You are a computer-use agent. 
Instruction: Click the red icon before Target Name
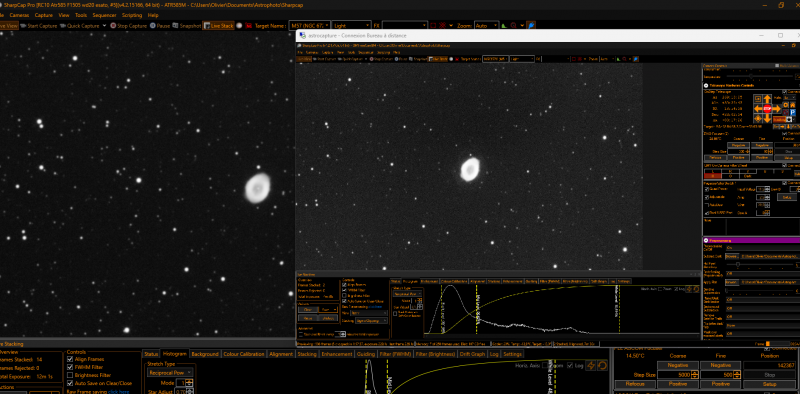point(249,25)
